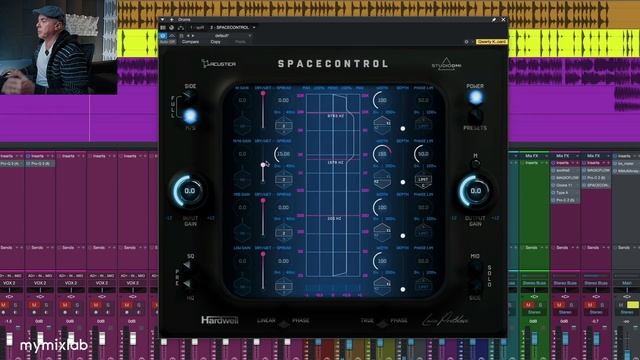Click the 6783 Hz crossover line label

click(336, 116)
